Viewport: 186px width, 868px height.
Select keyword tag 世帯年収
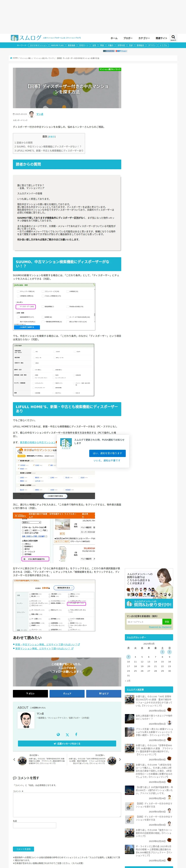121,45
